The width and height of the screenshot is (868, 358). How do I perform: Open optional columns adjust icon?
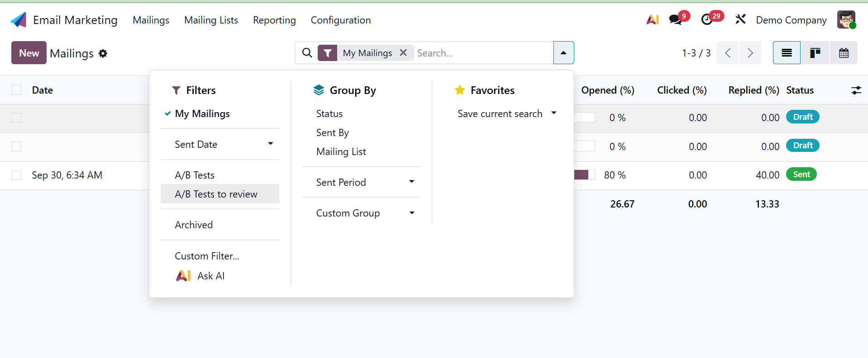point(856,90)
